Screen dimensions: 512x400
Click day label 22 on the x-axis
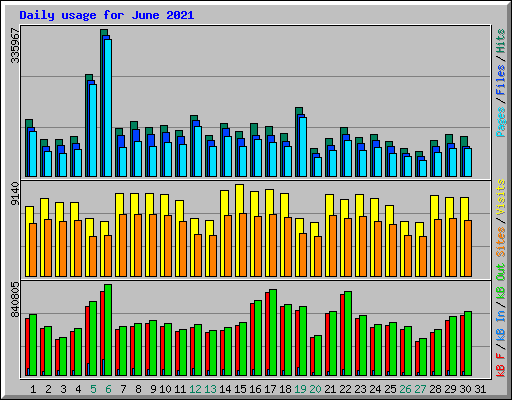pos(345,389)
